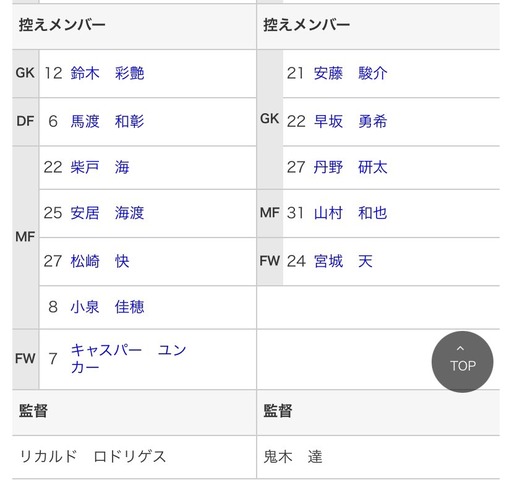
Task: Click 松崎 快 player name
Action: (x=100, y=261)
